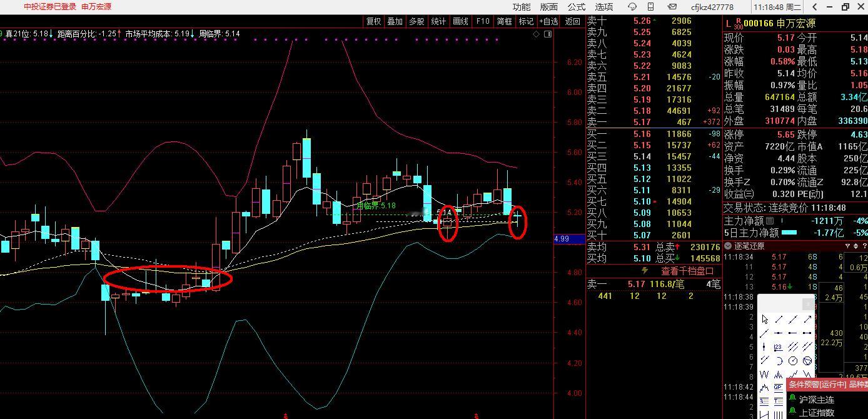The image size is (868, 419).
Task: Click the 周临界 5.14 indicator label
Action: (x=220, y=34)
